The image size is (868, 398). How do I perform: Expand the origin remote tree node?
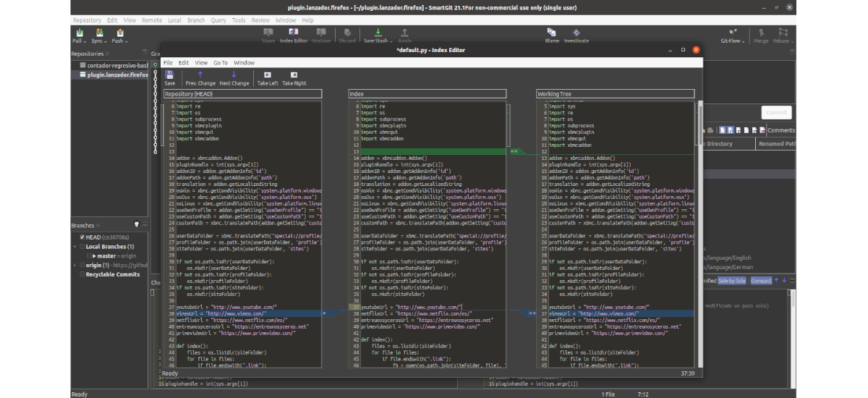click(x=75, y=266)
